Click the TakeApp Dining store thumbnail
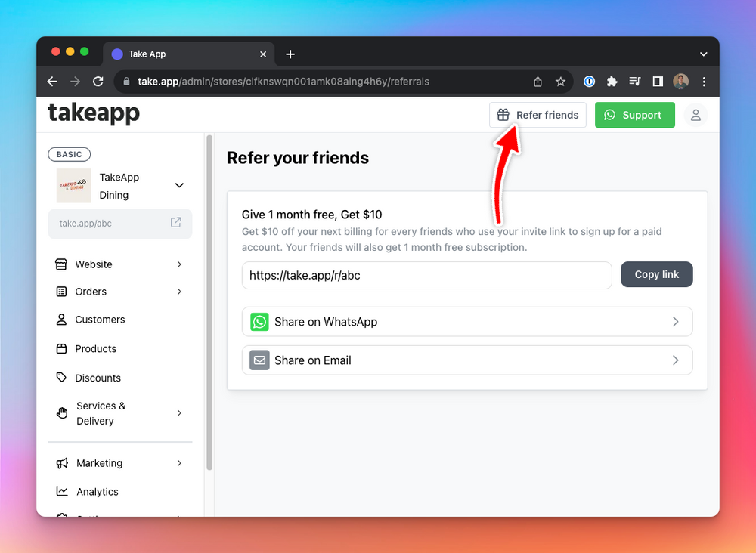756x553 pixels. click(73, 185)
